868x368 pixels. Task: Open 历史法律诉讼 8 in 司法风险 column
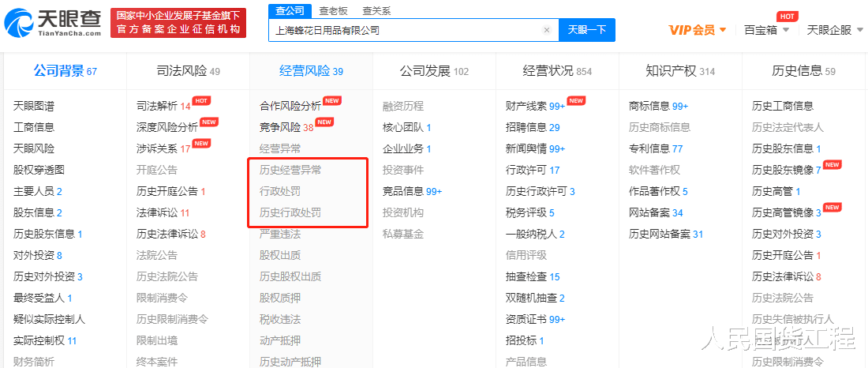[x=171, y=234]
